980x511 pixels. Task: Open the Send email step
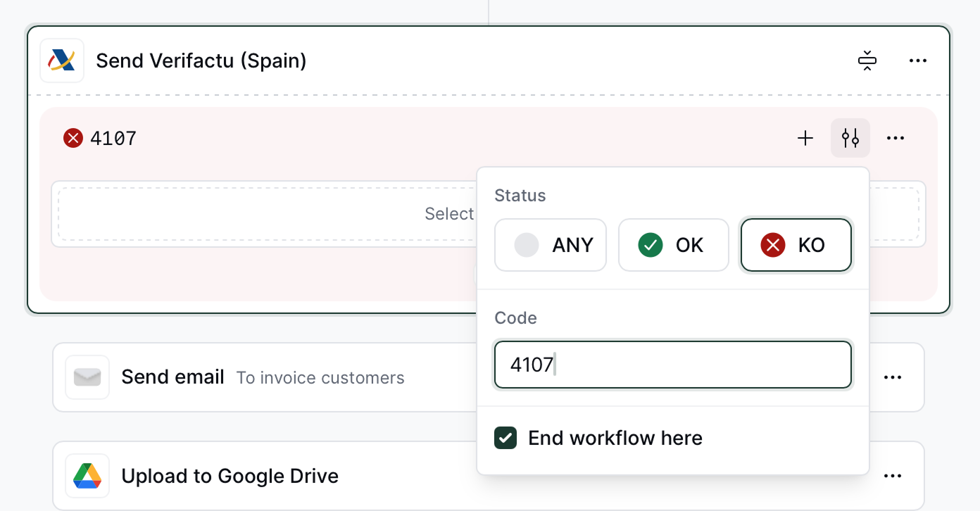click(489, 377)
